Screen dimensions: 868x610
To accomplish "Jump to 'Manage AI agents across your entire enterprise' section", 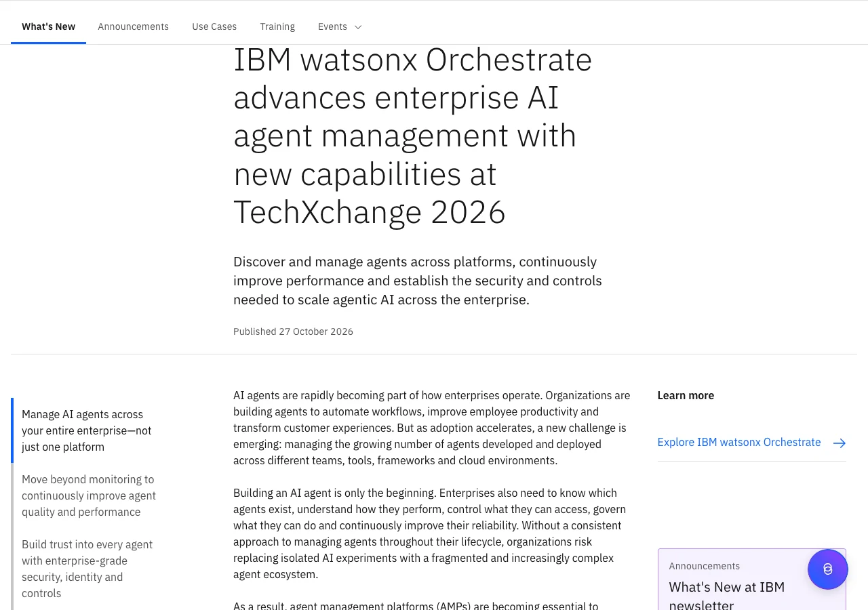I will coord(87,430).
